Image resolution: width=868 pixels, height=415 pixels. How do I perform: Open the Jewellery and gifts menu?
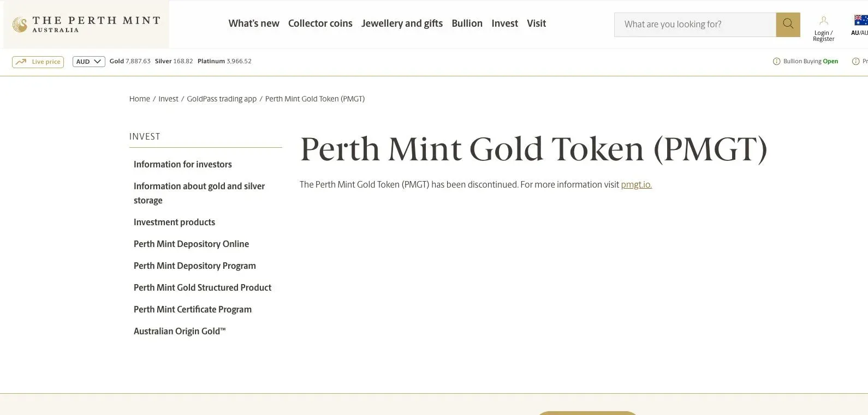tap(402, 23)
